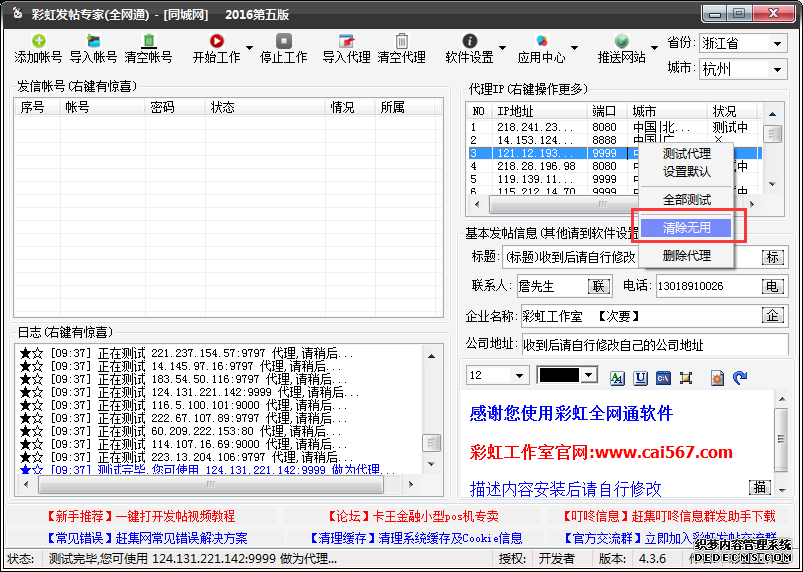Click the 企业名称 company name field

pyautogui.click(x=641, y=316)
